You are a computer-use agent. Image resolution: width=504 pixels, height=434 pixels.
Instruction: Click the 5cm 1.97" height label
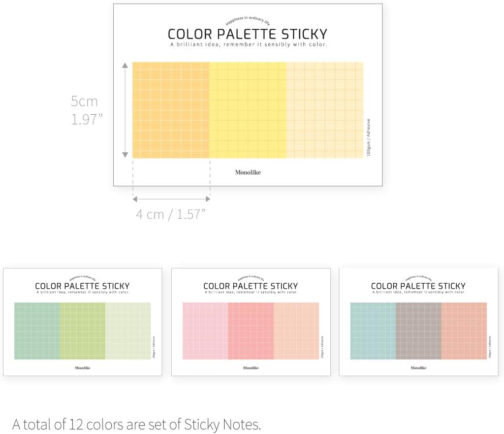[86, 110]
